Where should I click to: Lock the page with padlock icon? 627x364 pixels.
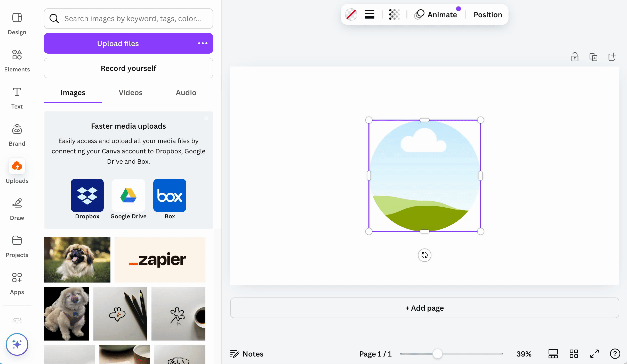[575, 57]
